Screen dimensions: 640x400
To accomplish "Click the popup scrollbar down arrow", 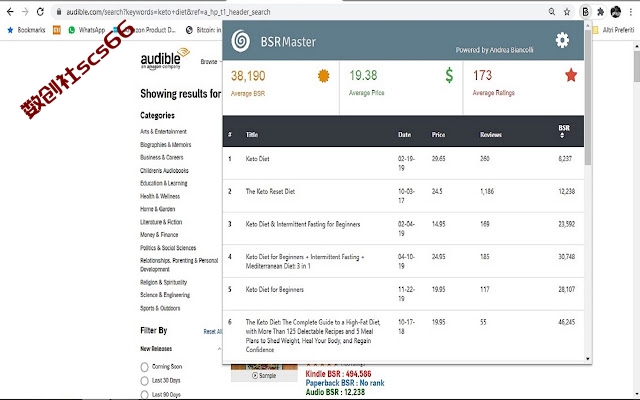I will click(x=588, y=359).
